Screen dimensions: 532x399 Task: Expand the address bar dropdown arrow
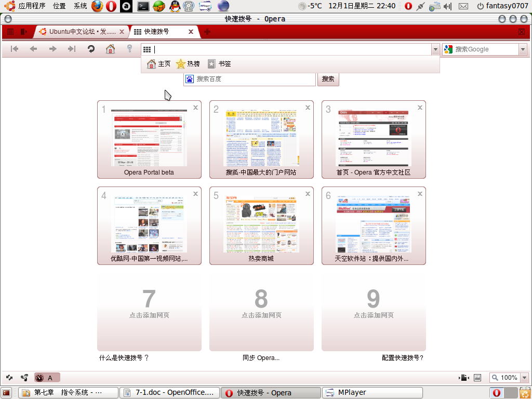(x=435, y=49)
